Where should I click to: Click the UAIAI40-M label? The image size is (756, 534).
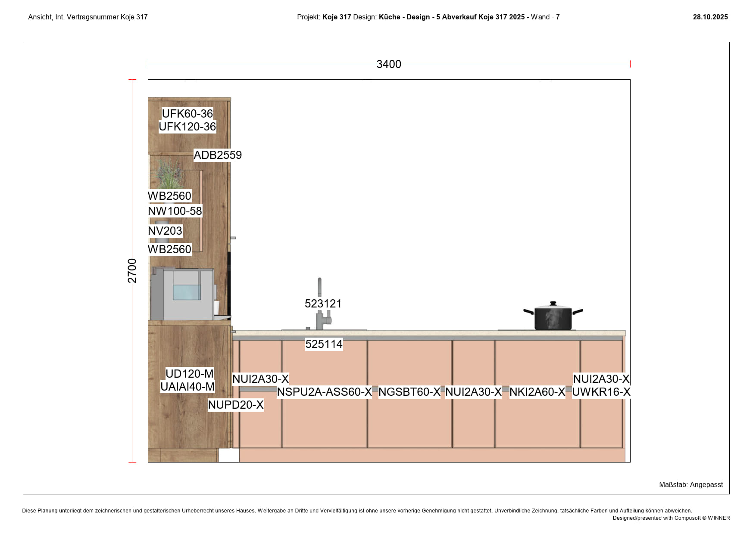pos(187,387)
